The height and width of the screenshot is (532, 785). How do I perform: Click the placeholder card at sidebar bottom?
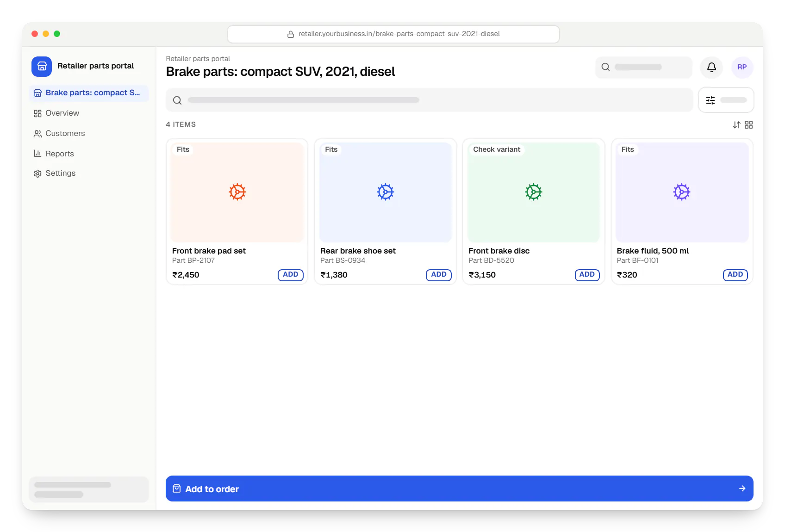click(88, 489)
